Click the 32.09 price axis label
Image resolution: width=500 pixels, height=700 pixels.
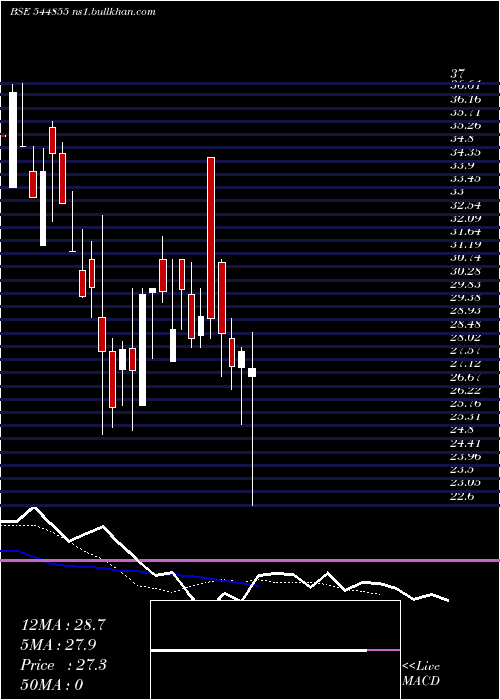465,218
